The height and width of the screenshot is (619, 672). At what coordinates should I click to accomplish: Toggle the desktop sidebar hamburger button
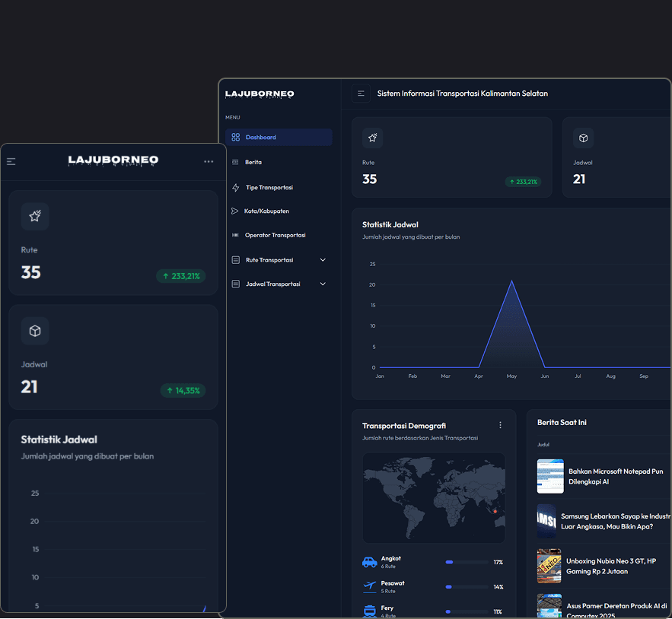pos(361,94)
